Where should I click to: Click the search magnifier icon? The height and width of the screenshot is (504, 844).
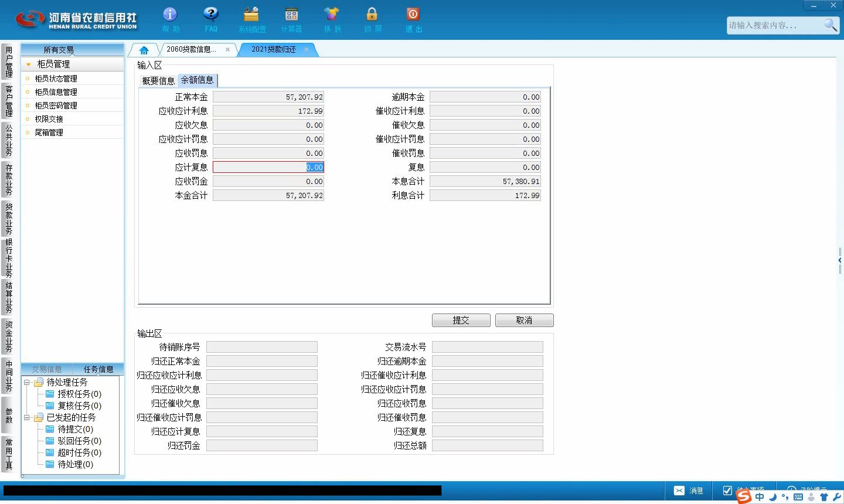click(x=830, y=25)
